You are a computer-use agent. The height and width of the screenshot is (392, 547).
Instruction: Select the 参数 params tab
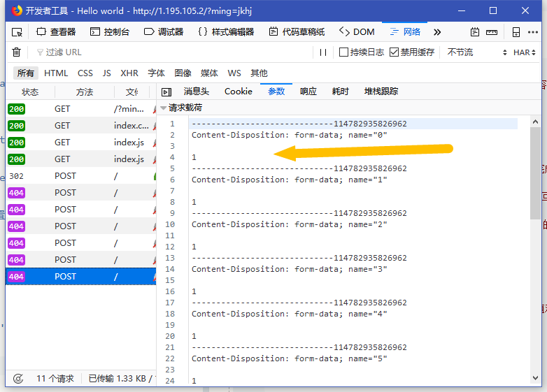click(276, 92)
